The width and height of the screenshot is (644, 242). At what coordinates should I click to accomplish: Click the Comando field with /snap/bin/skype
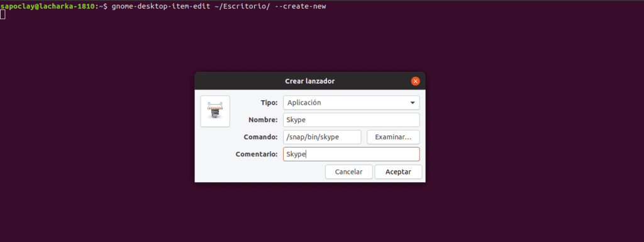[x=322, y=137]
